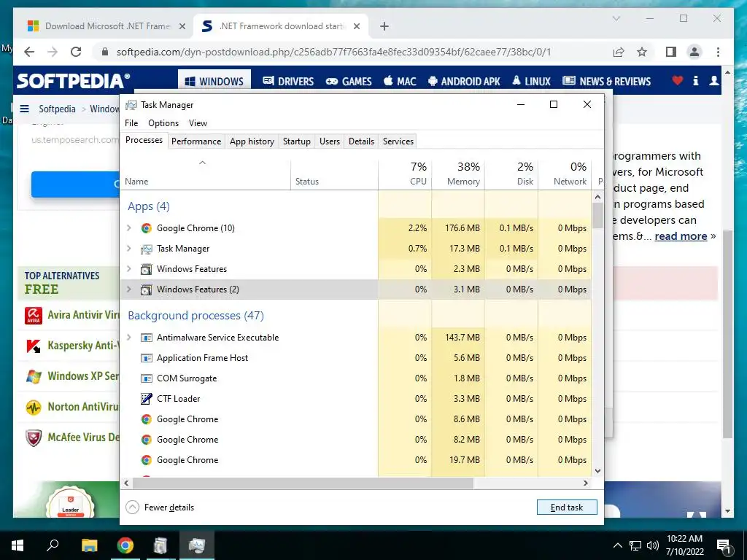747x560 pixels.
Task: Open the notification center icon
Action: pos(724,546)
